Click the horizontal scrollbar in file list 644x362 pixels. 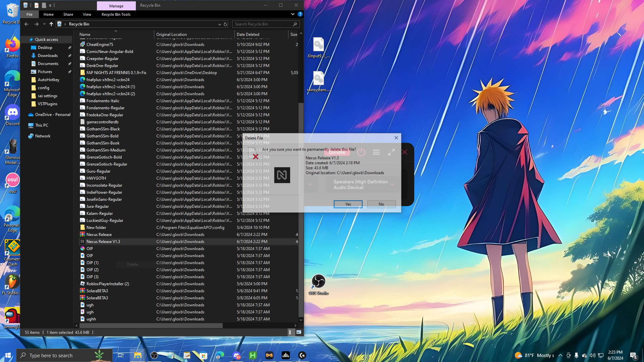(x=151, y=325)
